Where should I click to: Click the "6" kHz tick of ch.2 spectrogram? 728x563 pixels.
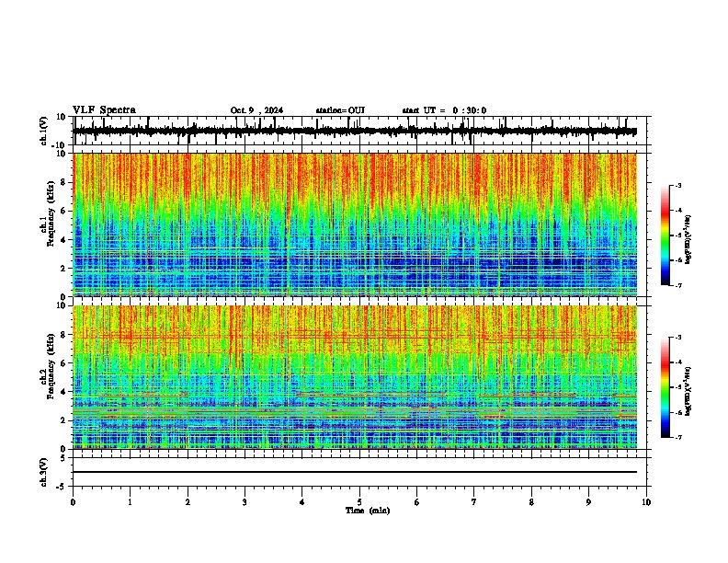[x=64, y=363]
